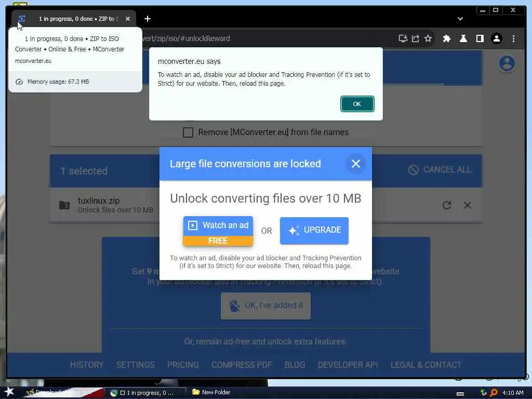The image size is (532, 399).
Task: Tick Remove [MConverter.eu] from file names checkbox
Action: coord(188,132)
